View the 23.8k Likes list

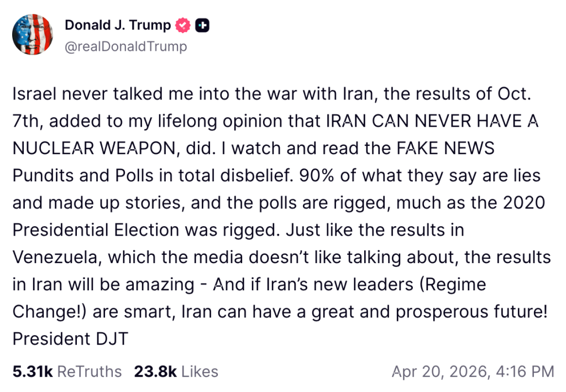pos(176,372)
